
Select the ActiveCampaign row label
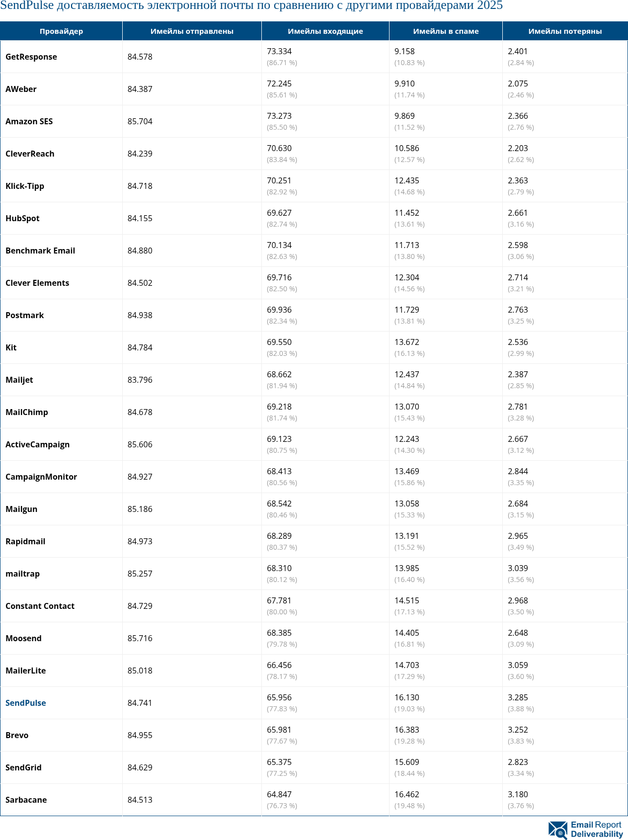(38, 444)
